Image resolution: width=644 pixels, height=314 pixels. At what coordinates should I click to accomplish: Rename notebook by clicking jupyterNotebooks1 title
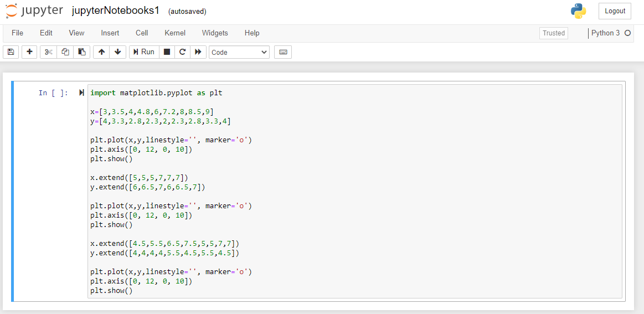(x=116, y=11)
